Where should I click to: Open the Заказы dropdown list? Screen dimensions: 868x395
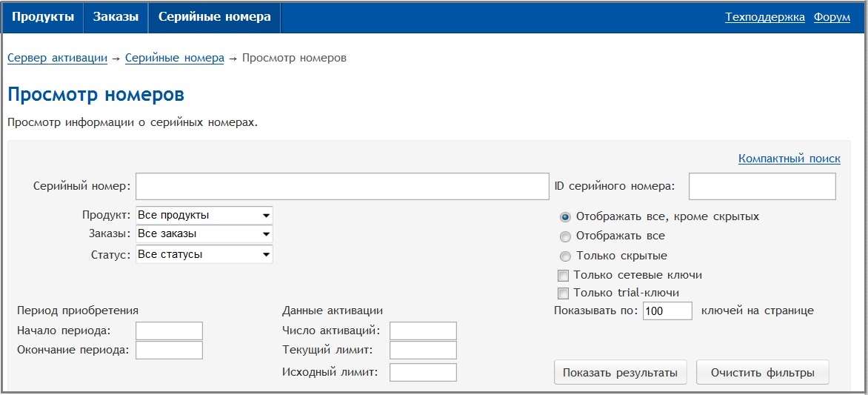[x=204, y=234]
